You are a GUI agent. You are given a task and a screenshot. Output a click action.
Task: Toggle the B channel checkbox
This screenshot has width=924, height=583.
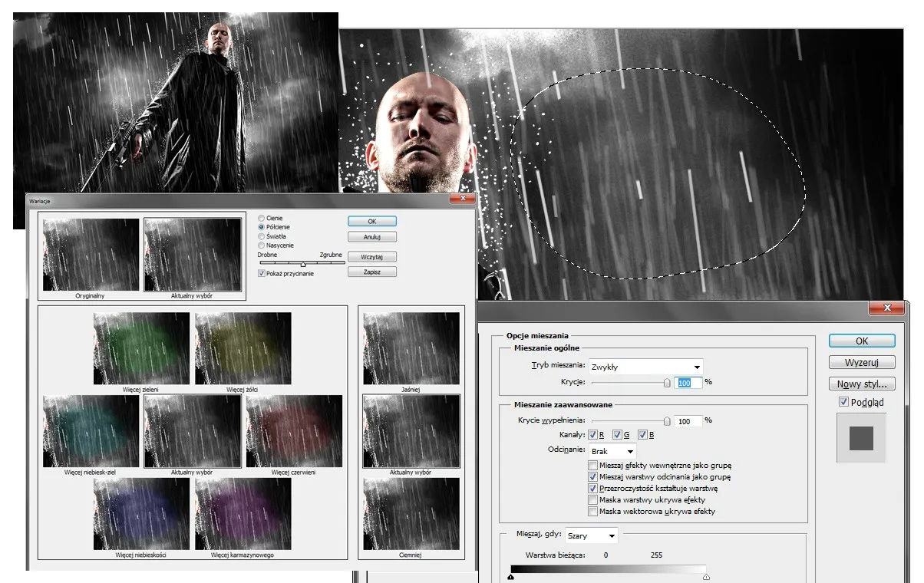point(642,435)
